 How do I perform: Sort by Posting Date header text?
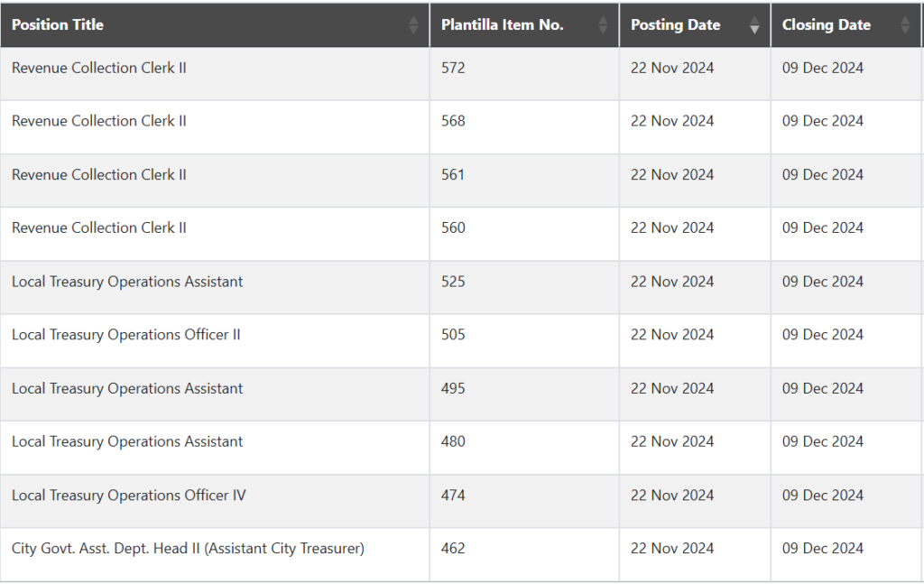675,25
